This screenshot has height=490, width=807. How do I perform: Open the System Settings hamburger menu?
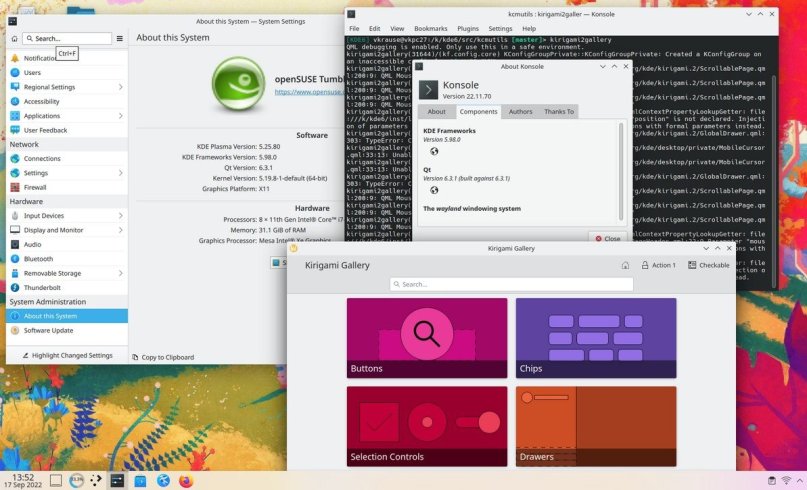(120, 38)
